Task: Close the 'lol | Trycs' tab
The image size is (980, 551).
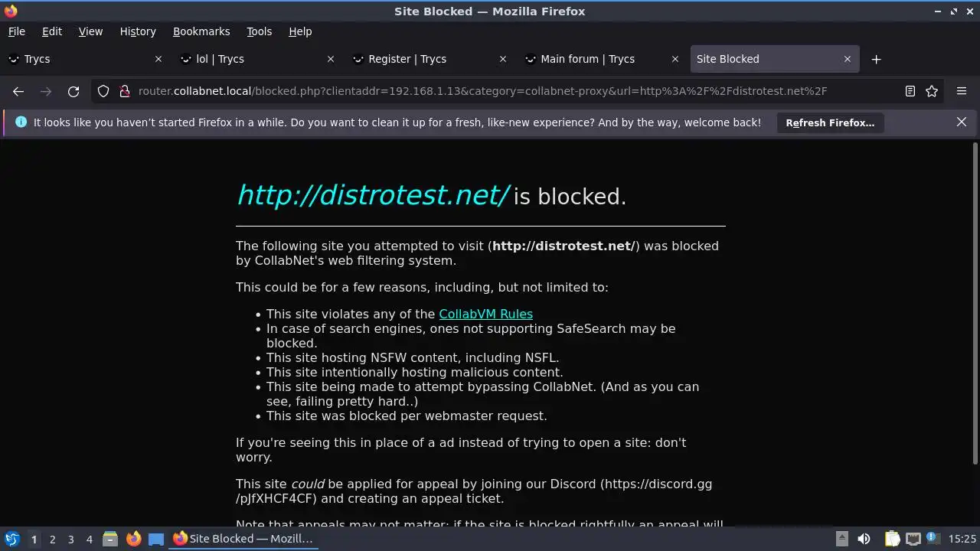Action: coord(331,59)
